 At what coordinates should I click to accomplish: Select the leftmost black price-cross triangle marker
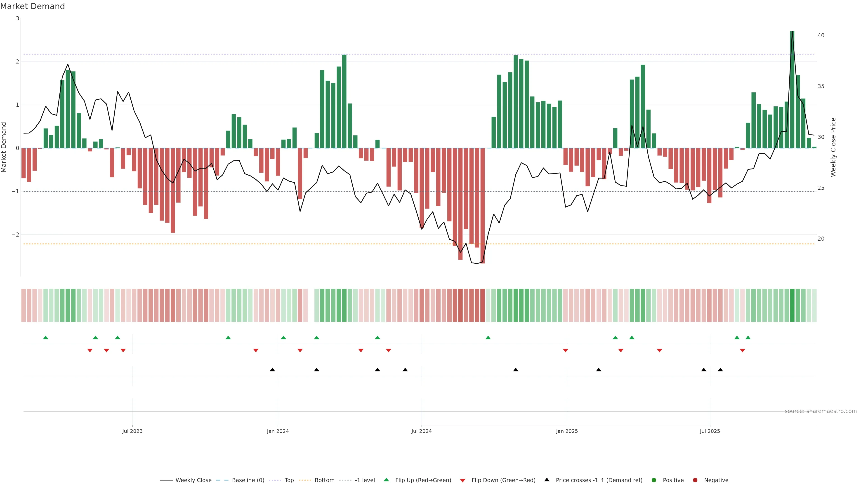tap(272, 370)
